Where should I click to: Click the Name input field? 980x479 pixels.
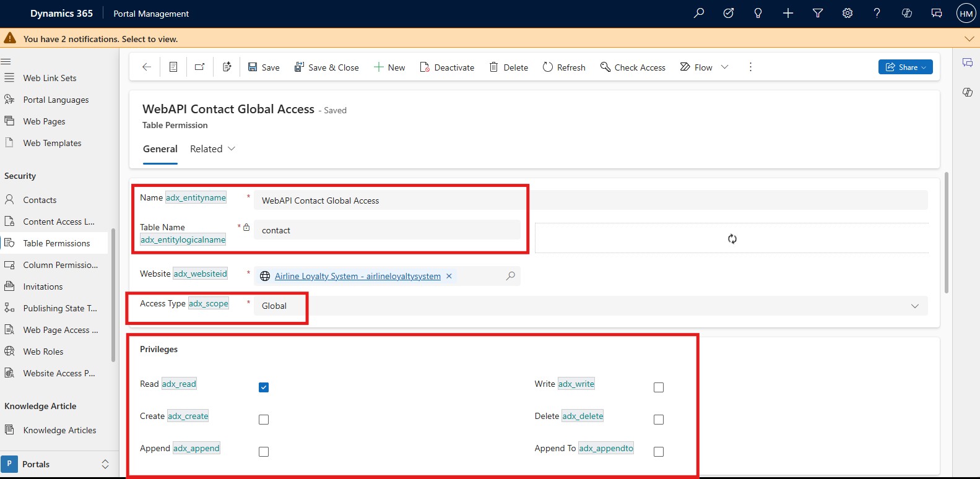pos(387,201)
